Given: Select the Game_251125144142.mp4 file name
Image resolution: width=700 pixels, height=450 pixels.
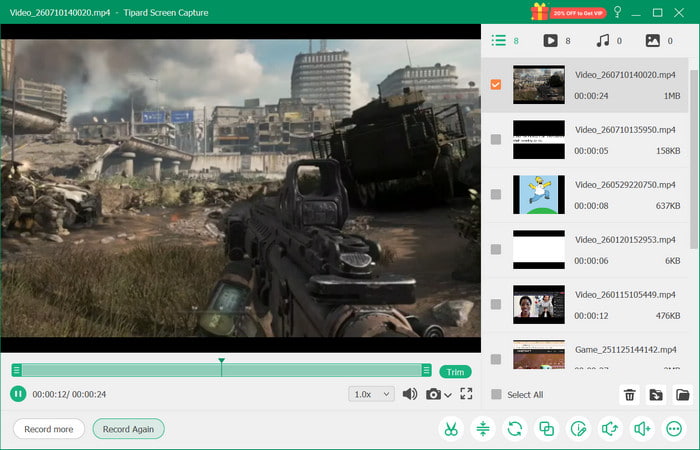Looking at the screenshot, I should pos(625,349).
